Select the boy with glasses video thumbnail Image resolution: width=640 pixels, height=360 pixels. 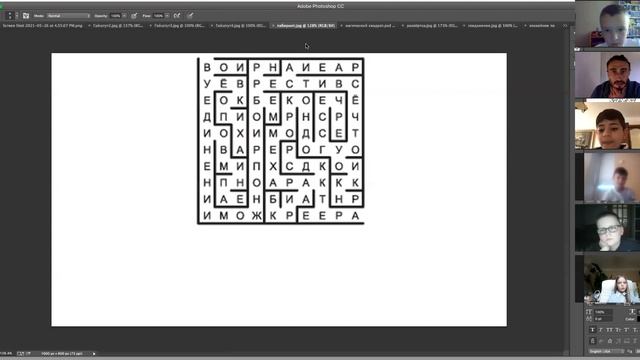coord(607,228)
